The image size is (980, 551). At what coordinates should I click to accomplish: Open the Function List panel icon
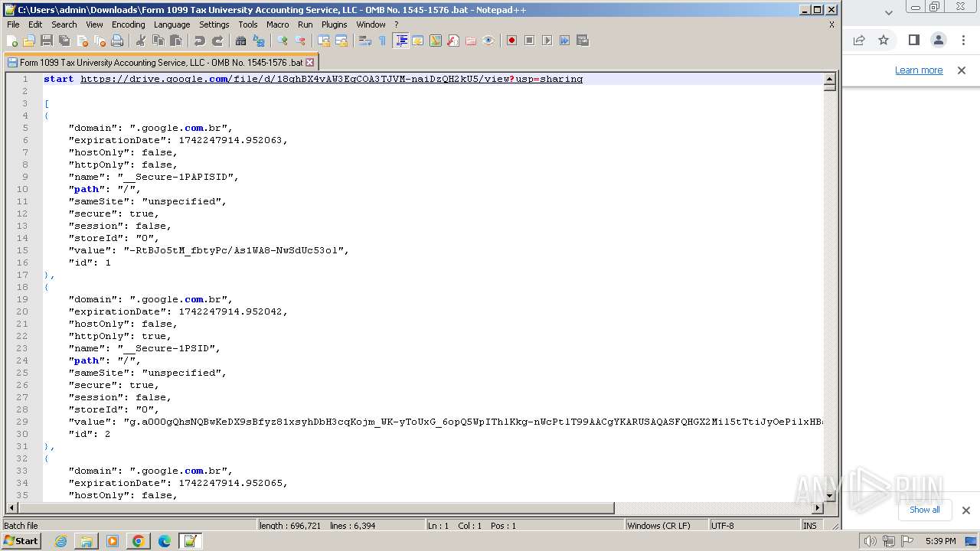click(453, 41)
